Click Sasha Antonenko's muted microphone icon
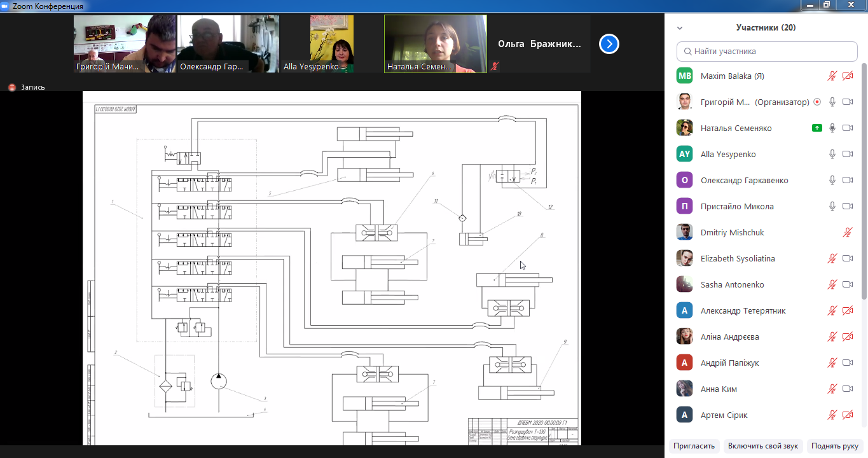 [x=832, y=284]
